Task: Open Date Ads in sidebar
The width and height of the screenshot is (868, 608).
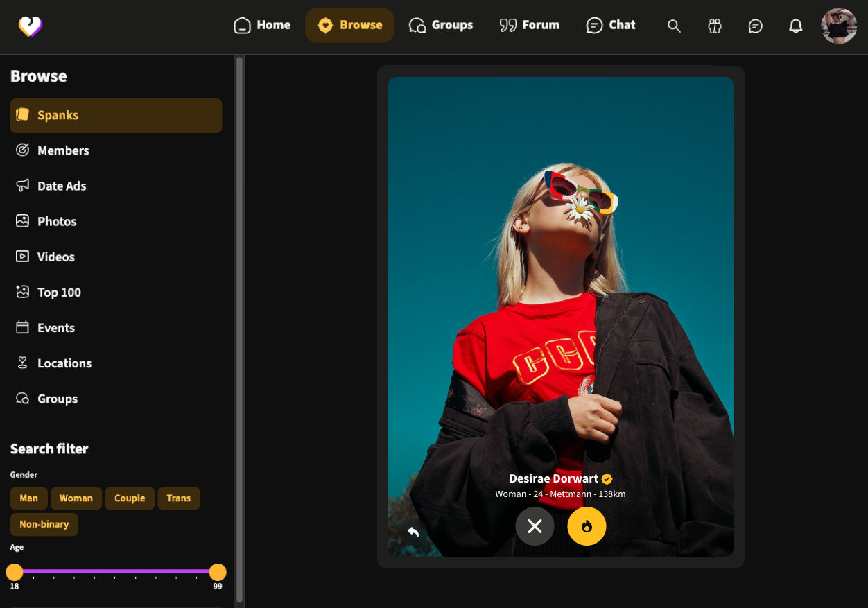Action: (62, 186)
